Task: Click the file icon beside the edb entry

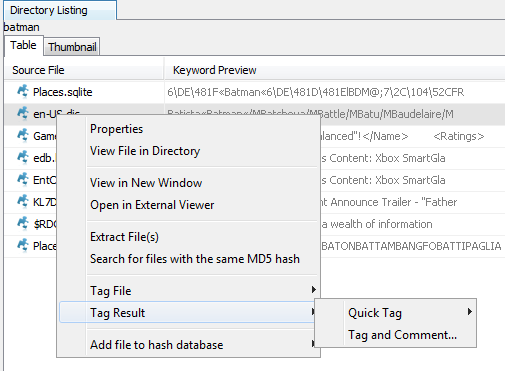Action: [x=23, y=157]
